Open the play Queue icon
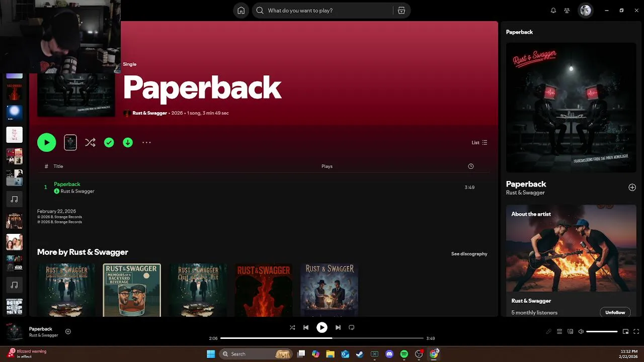644x362 pixels. pyautogui.click(x=559, y=331)
